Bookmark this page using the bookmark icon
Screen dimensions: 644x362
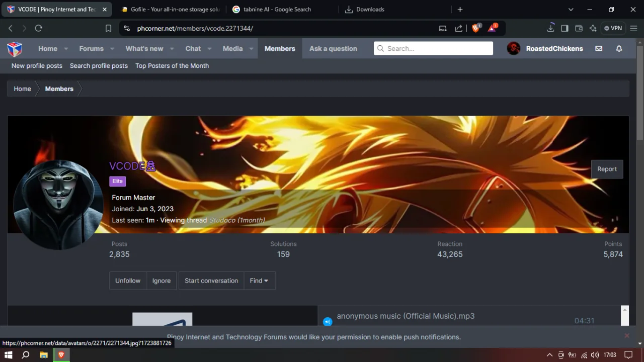pyautogui.click(x=108, y=29)
